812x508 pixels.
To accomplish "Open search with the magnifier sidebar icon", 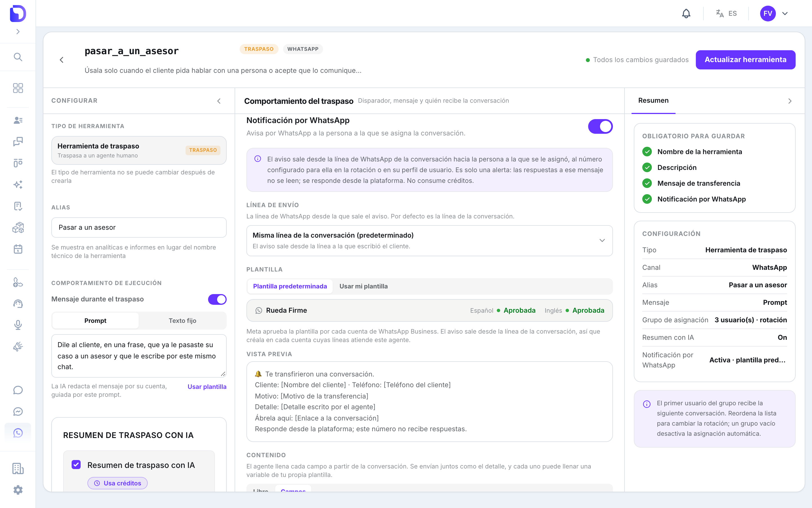I will (18, 57).
